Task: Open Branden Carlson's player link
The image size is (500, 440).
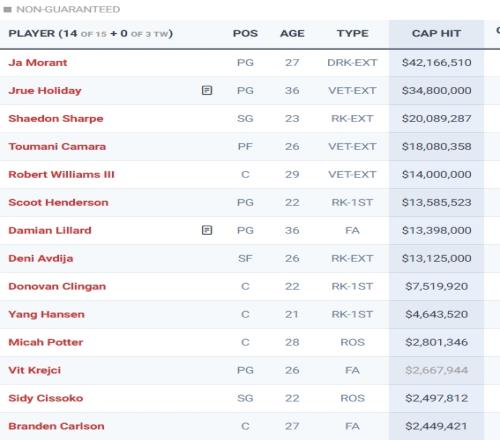Action: point(56,426)
